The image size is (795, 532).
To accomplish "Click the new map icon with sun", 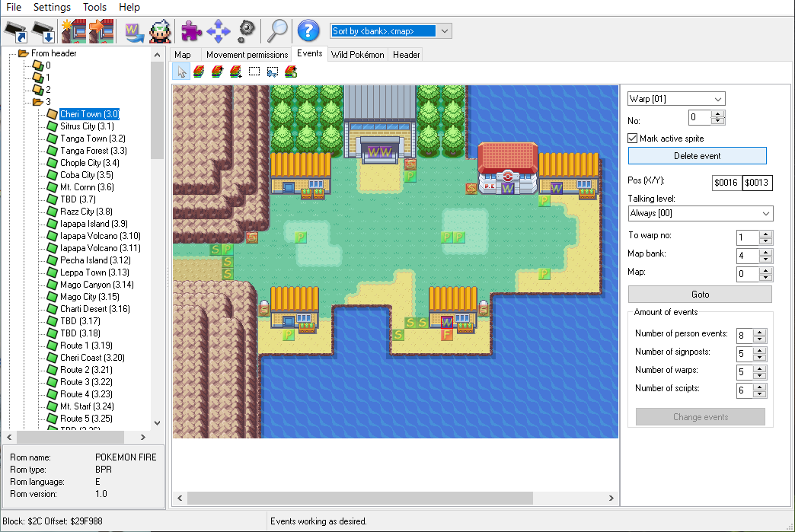I will pyautogui.click(x=74, y=31).
